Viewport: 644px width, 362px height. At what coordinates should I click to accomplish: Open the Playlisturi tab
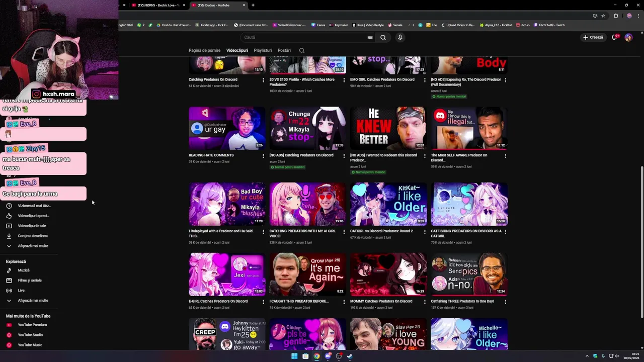[263, 50]
